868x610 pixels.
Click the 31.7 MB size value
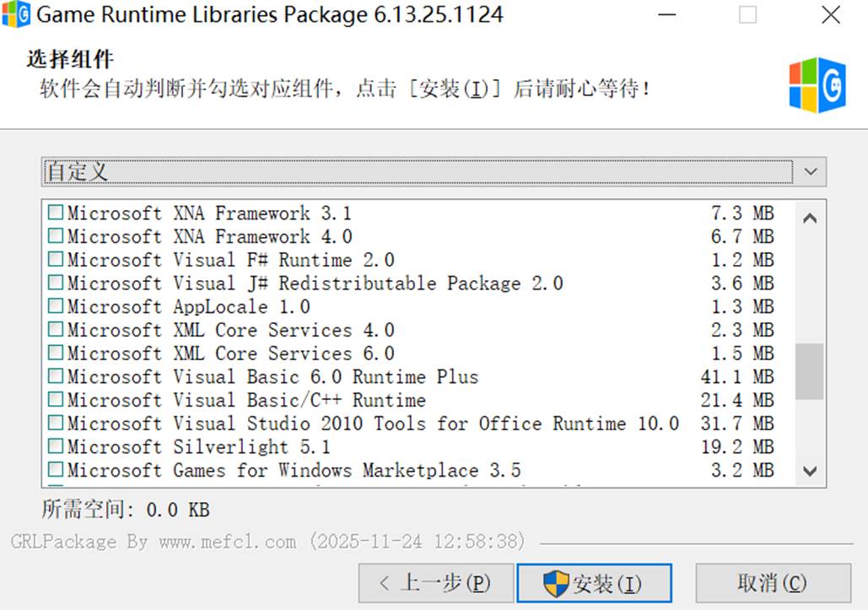point(737,424)
